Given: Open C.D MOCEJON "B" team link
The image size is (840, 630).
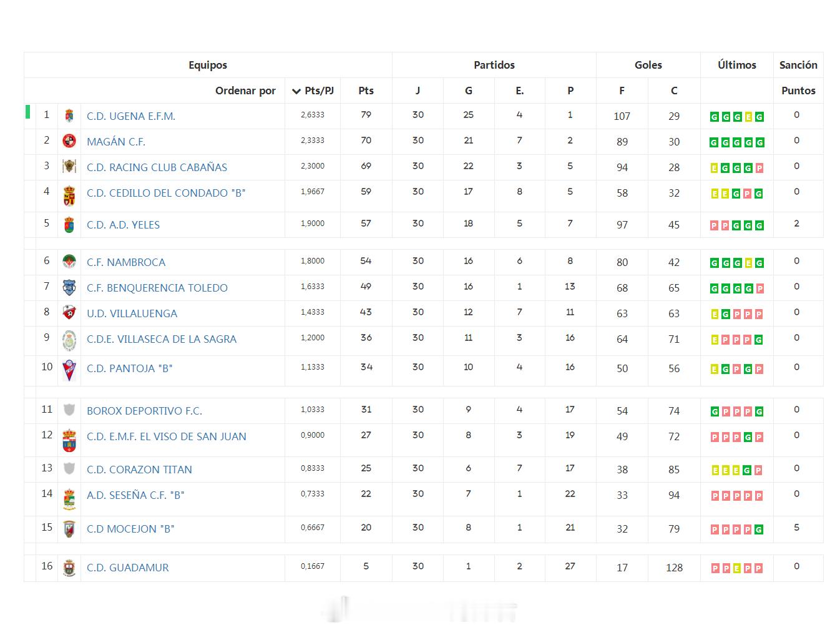Looking at the screenshot, I should [x=130, y=529].
